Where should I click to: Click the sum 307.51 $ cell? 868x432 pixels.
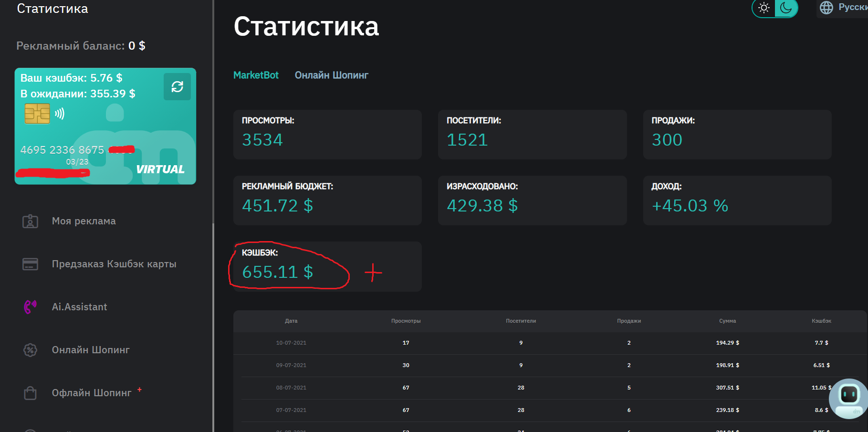[x=728, y=388]
